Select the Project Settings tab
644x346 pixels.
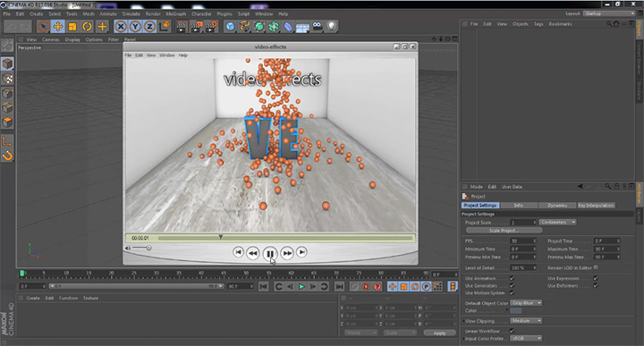tap(480, 206)
